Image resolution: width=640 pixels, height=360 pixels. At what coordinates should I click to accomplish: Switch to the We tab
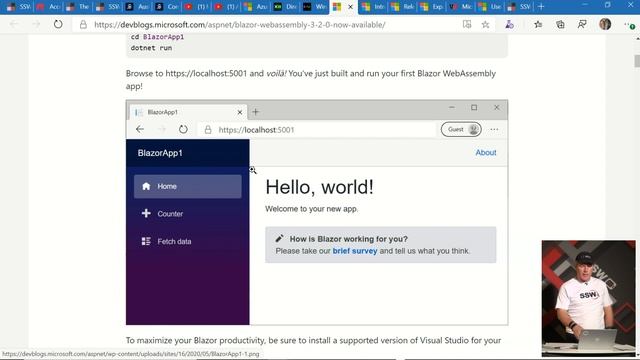(314, 7)
